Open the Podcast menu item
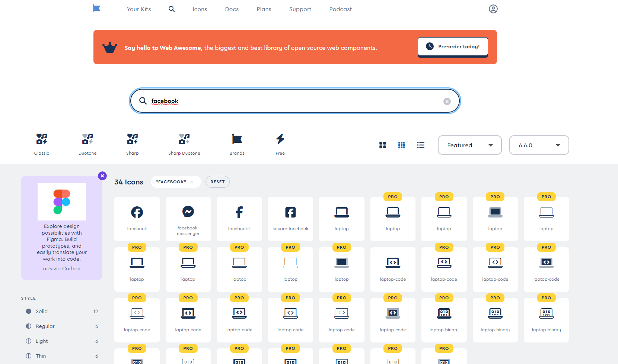Viewport: 618px width, 364px height. click(341, 9)
